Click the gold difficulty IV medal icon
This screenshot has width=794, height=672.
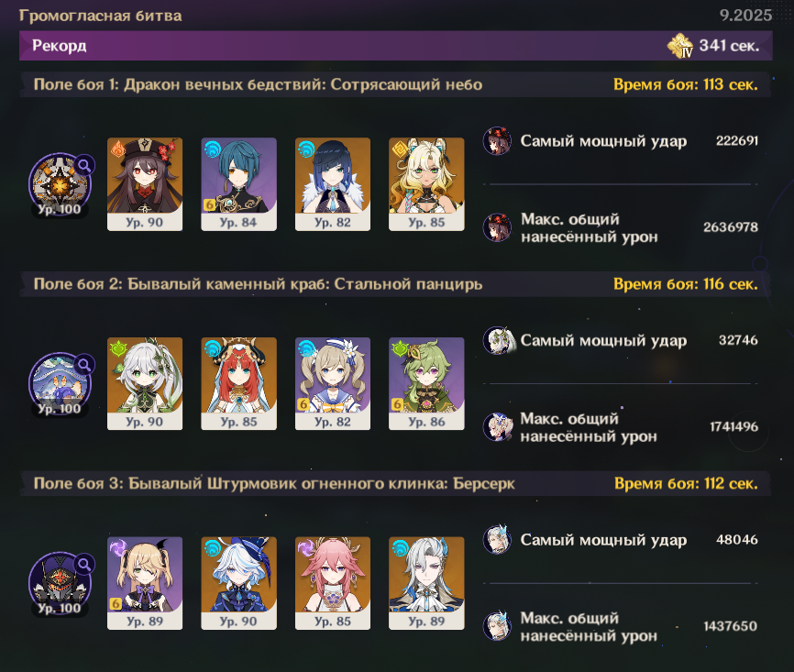[x=680, y=46]
